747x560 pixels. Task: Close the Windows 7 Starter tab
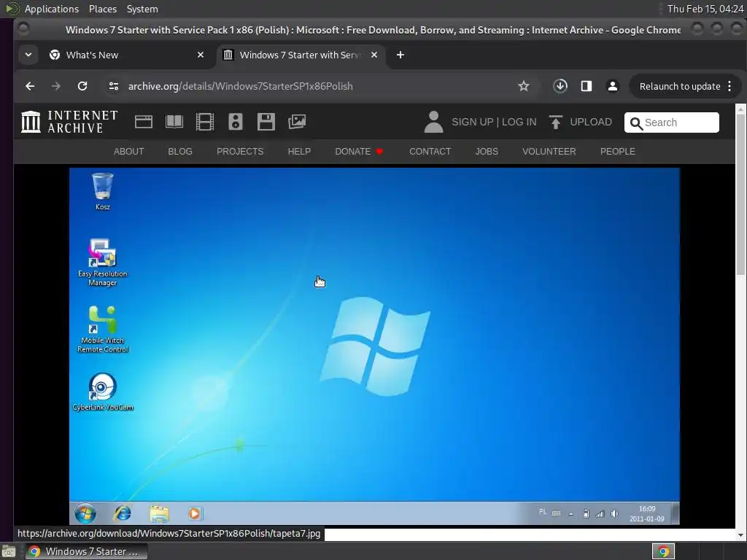374,55
